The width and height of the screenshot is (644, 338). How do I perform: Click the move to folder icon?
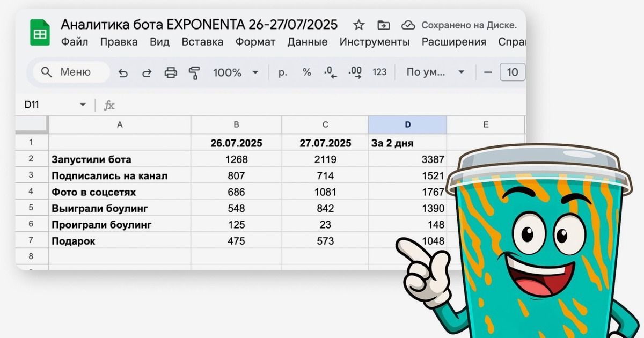click(383, 25)
